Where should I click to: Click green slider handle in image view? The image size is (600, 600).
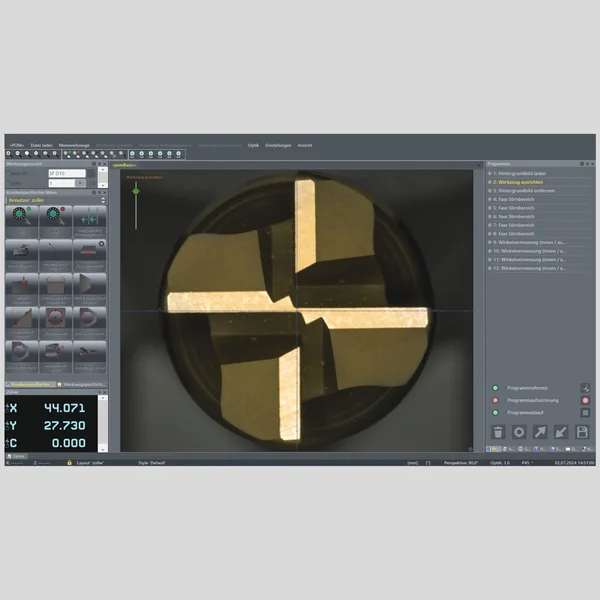136,188
